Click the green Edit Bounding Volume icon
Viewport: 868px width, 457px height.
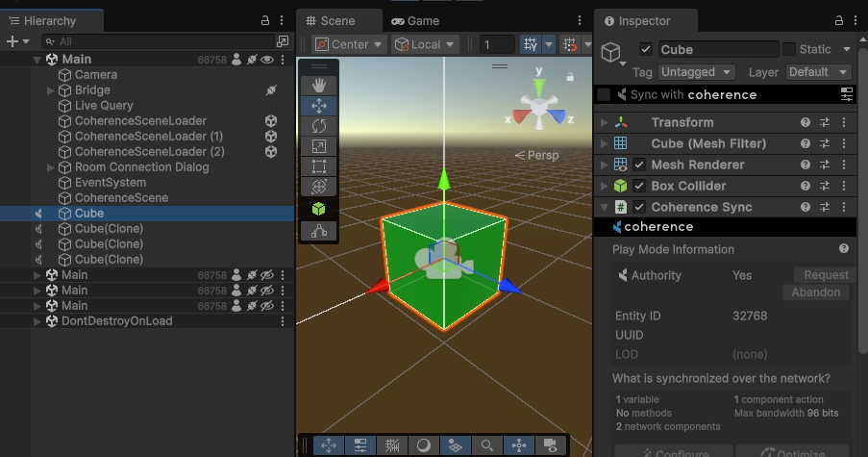318,208
